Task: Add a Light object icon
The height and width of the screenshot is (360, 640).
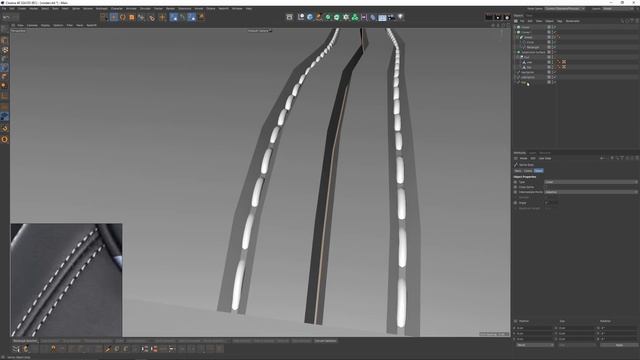Action: click(x=401, y=17)
